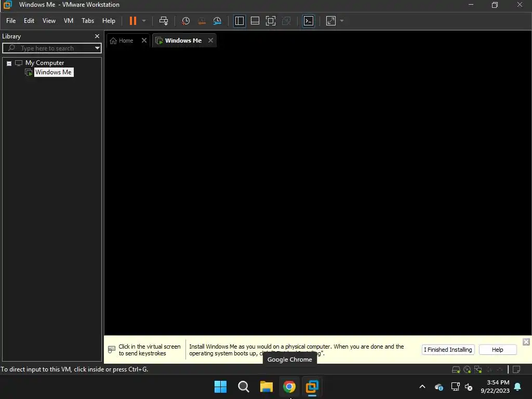This screenshot has height=399, width=532.
Task: Select My Computer in the library
Action: coord(45,63)
